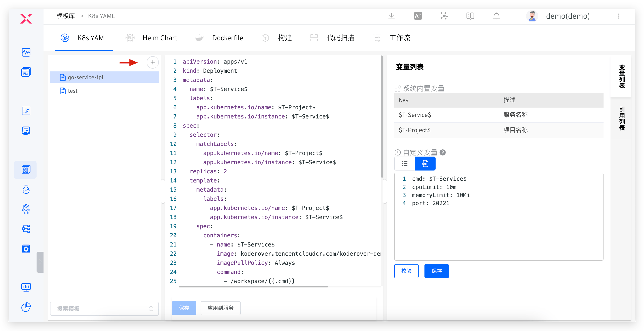Click the horizontal scrollbar of YAML editor

pyautogui.click(x=253, y=286)
